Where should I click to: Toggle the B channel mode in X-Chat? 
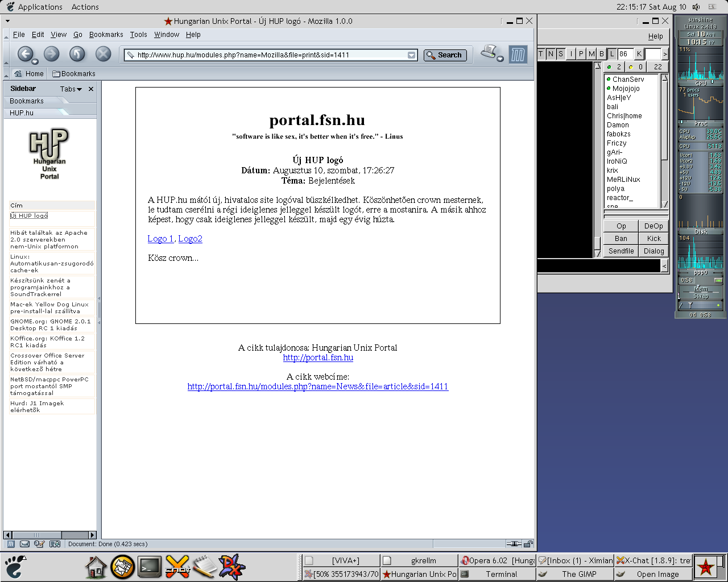pos(602,54)
